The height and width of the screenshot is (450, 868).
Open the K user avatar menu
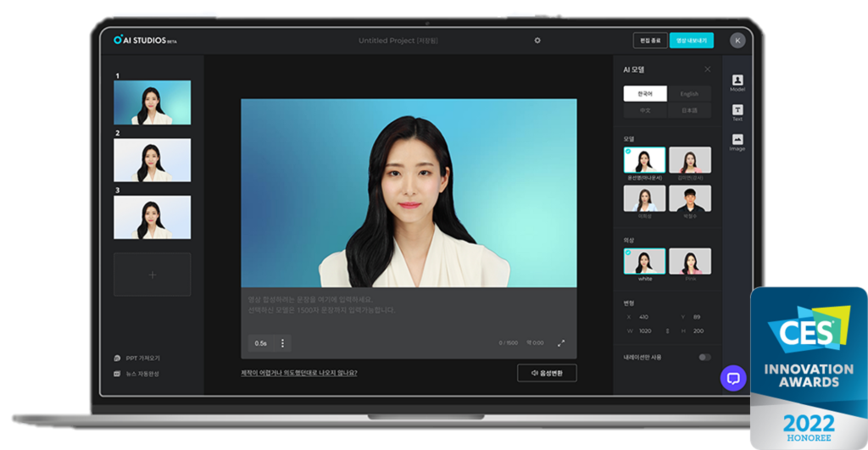pos(737,41)
